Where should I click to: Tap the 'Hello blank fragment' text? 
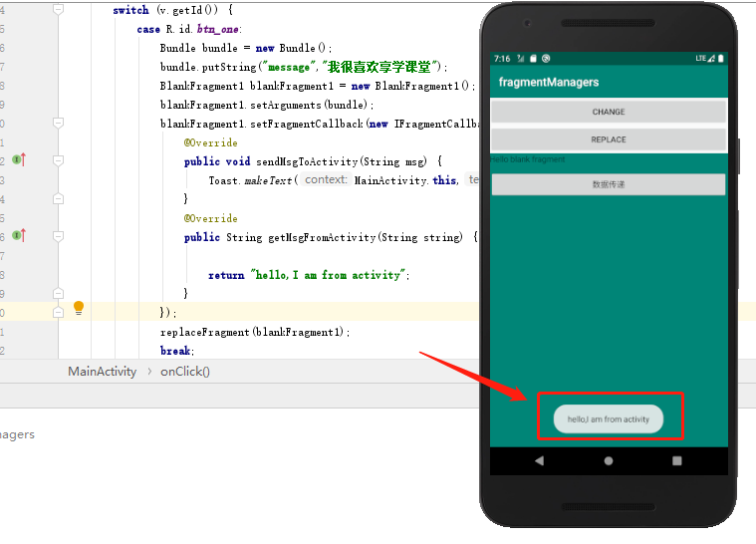[x=528, y=159]
